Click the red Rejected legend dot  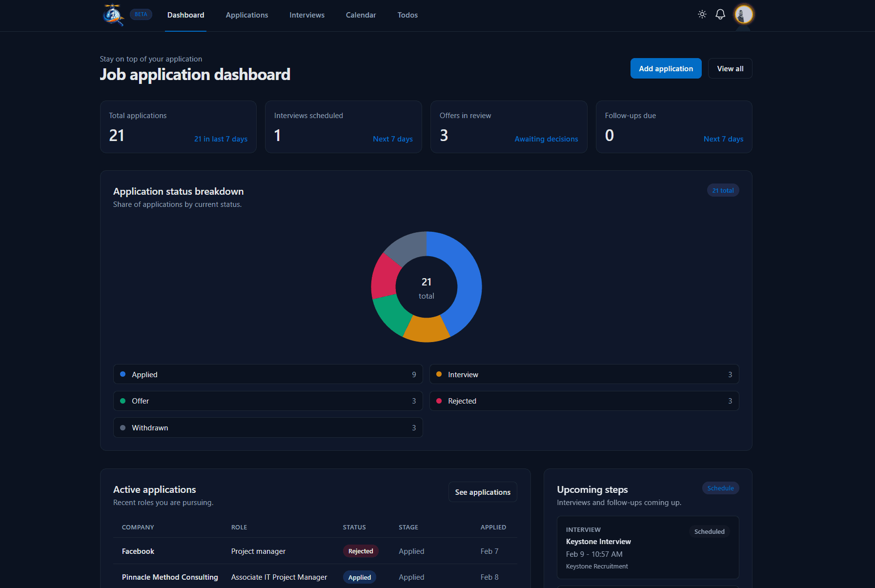[439, 401]
